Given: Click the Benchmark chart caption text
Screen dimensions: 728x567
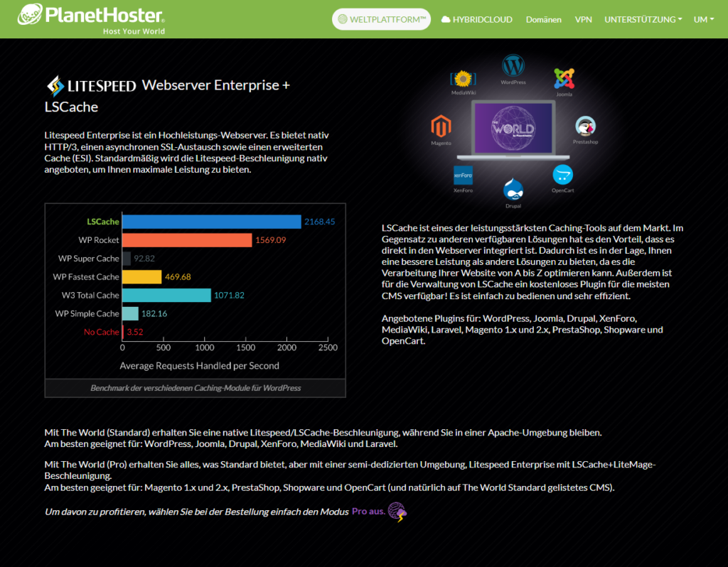Looking at the screenshot, I should [196, 388].
